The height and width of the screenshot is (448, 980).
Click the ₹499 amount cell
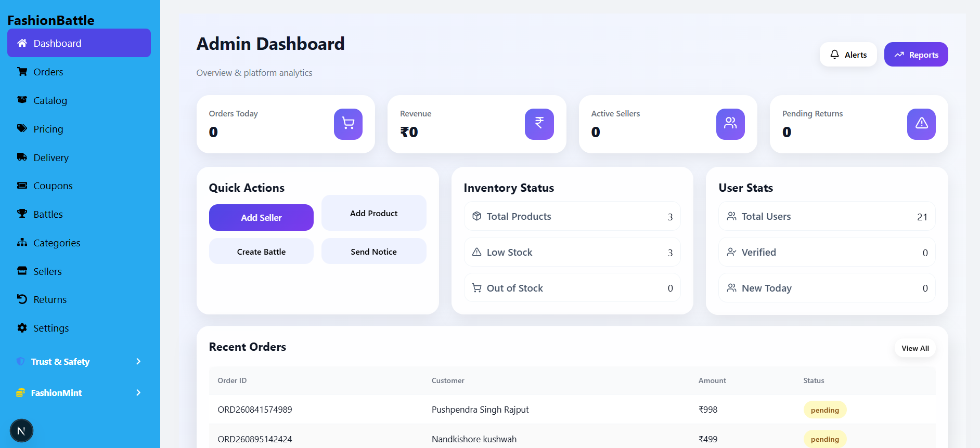pyautogui.click(x=708, y=439)
